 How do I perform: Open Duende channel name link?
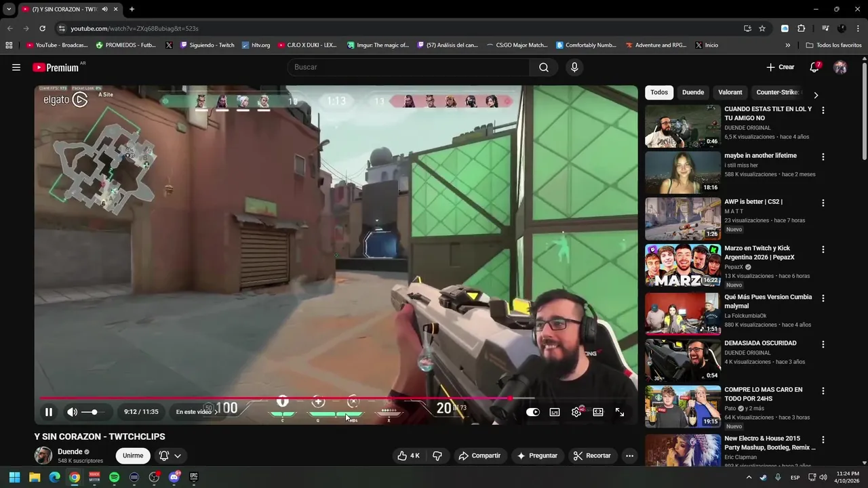click(x=70, y=451)
